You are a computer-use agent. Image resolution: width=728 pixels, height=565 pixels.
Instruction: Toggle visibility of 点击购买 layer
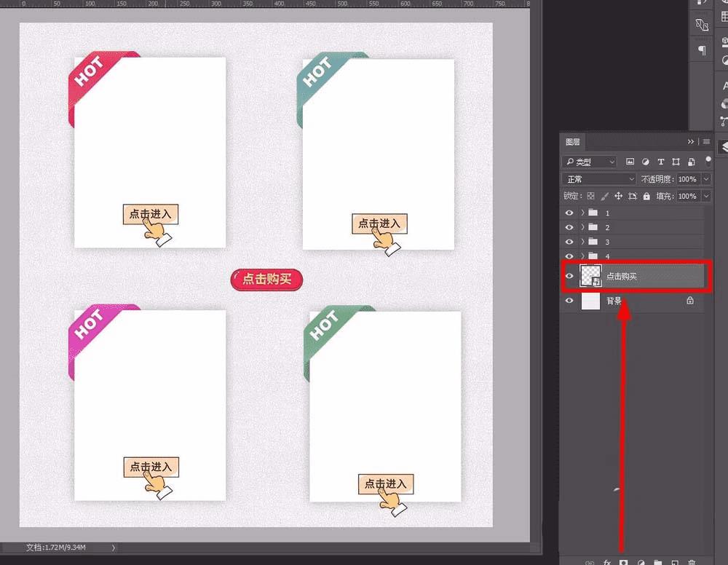569,276
